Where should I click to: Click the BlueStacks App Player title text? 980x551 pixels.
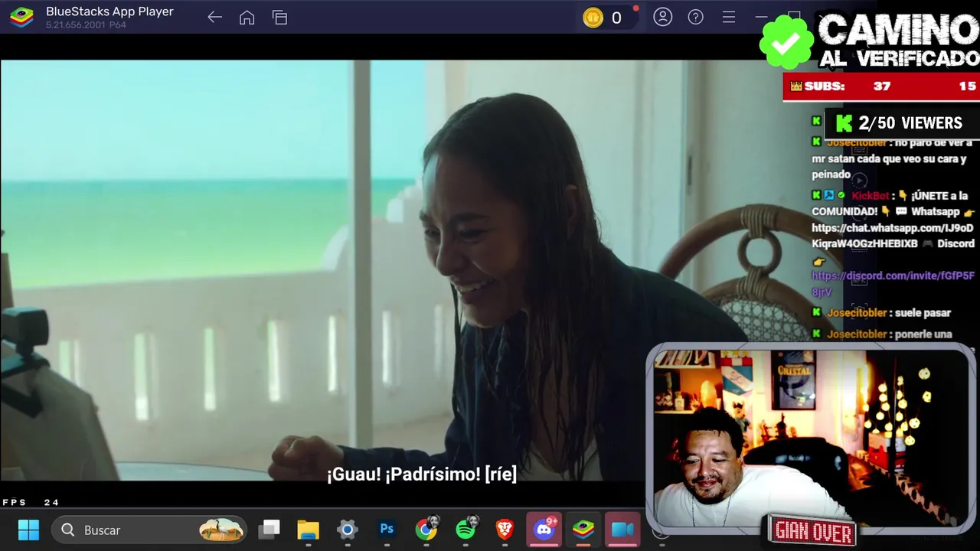pos(109,11)
